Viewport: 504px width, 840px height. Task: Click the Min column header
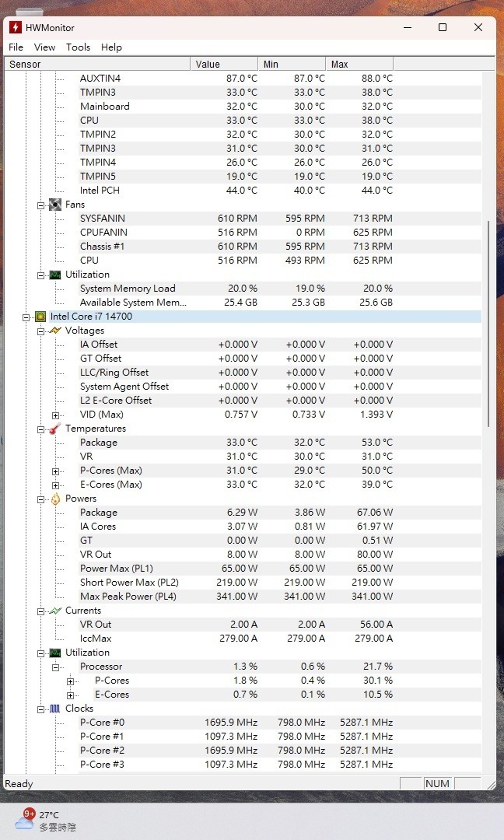(x=292, y=65)
